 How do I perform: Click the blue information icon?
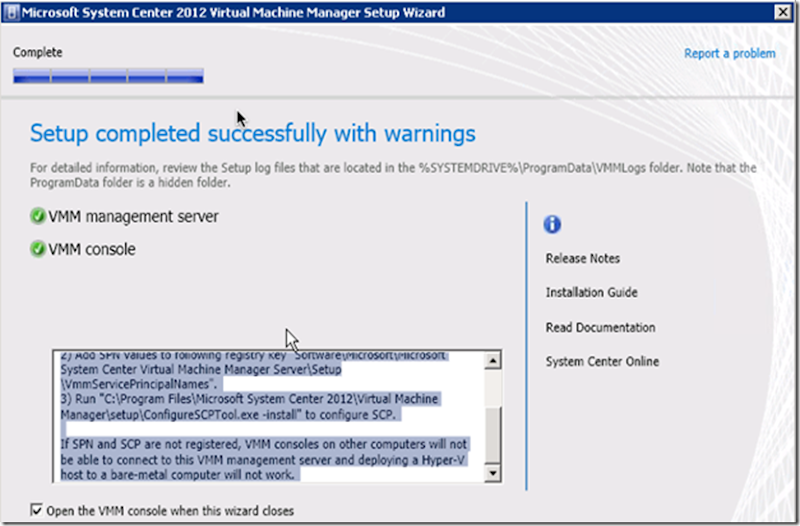[x=552, y=224]
